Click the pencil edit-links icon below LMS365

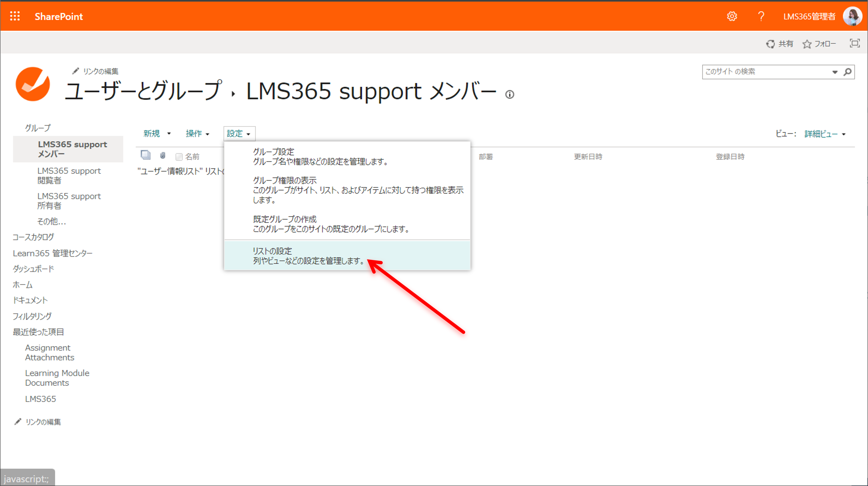click(x=18, y=421)
